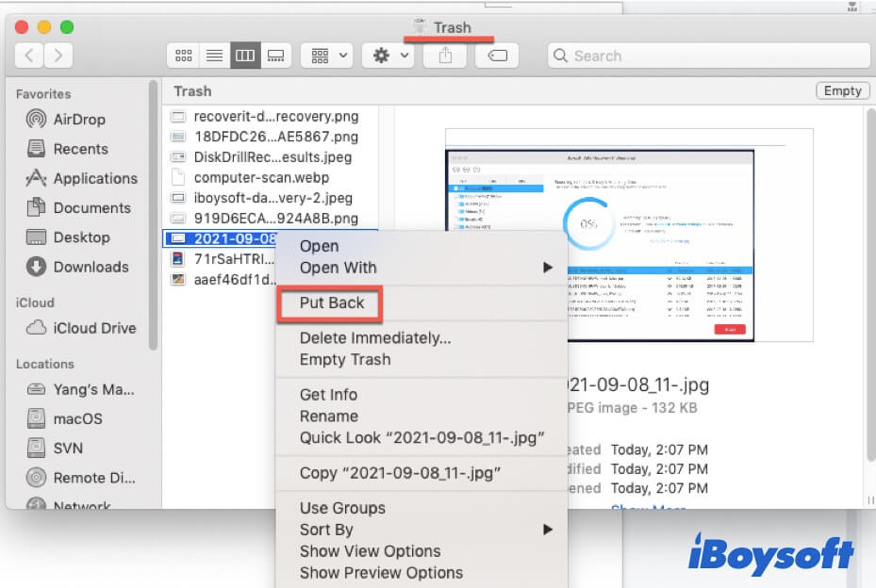This screenshot has height=588, width=876.
Task: Click the Share toolbar button
Action: (x=445, y=56)
